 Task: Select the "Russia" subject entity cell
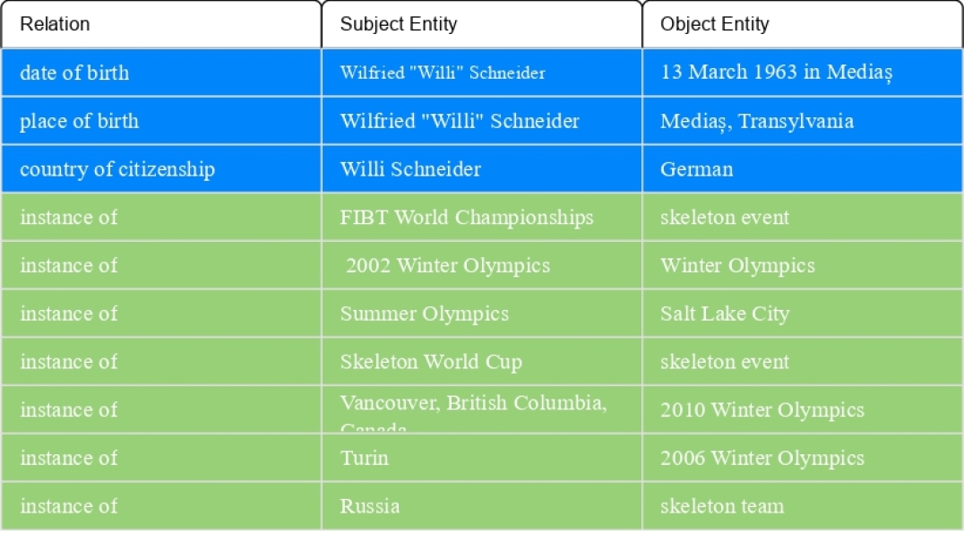pyautogui.click(x=481, y=506)
